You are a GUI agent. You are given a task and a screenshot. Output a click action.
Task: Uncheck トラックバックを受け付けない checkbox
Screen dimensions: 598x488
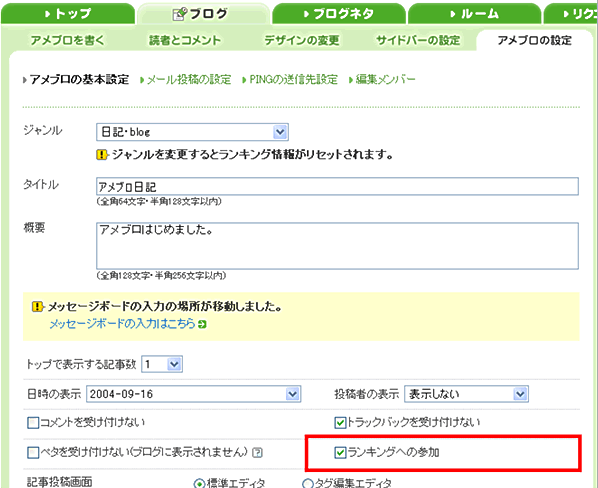click(x=340, y=423)
